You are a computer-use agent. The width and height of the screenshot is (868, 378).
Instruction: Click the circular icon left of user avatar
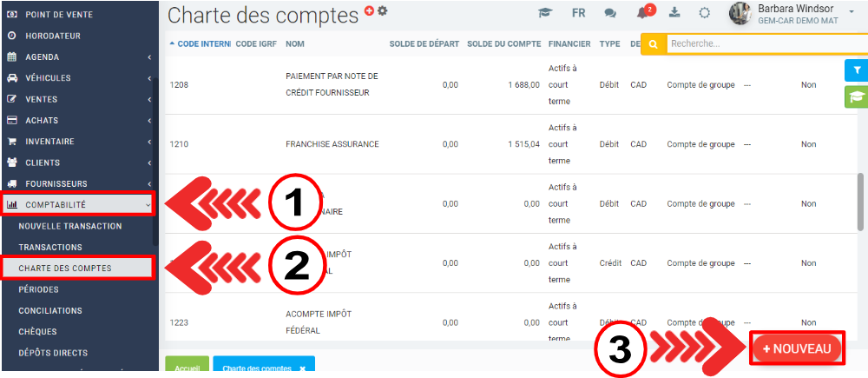[x=705, y=13]
